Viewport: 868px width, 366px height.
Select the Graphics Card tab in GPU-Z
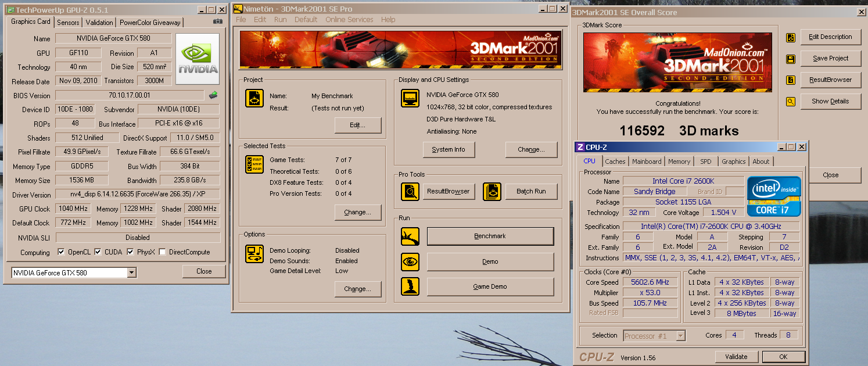[x=31, y=21]
